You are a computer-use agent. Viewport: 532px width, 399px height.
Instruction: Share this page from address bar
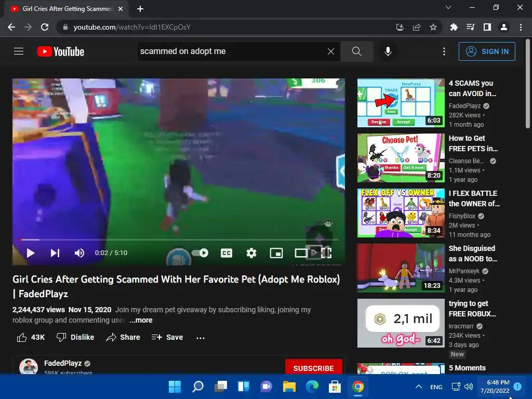(417, 27)
